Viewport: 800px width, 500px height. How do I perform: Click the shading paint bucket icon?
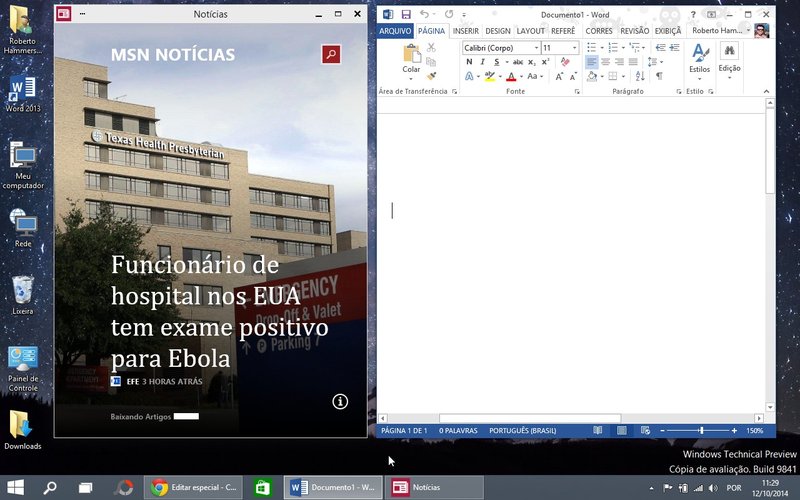pyautogui.click(x=592, y=76)
